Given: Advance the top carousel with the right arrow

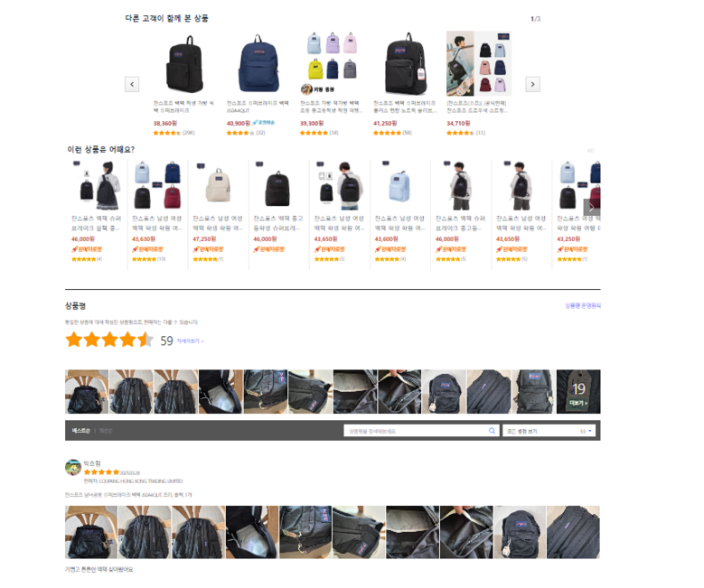Looking at the screenshot, I should click(x=532, y=84).
